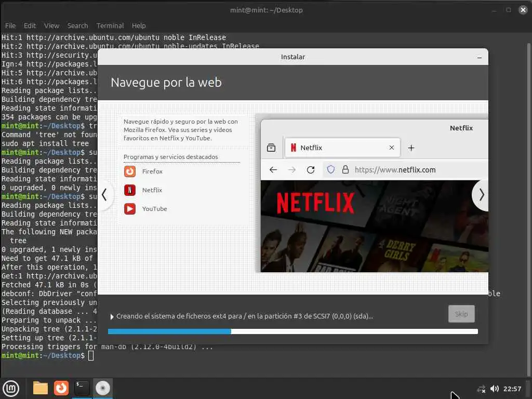Open the Files folder icon in taskbar
The image size is (532, 399).
click(x=40, y=388)
